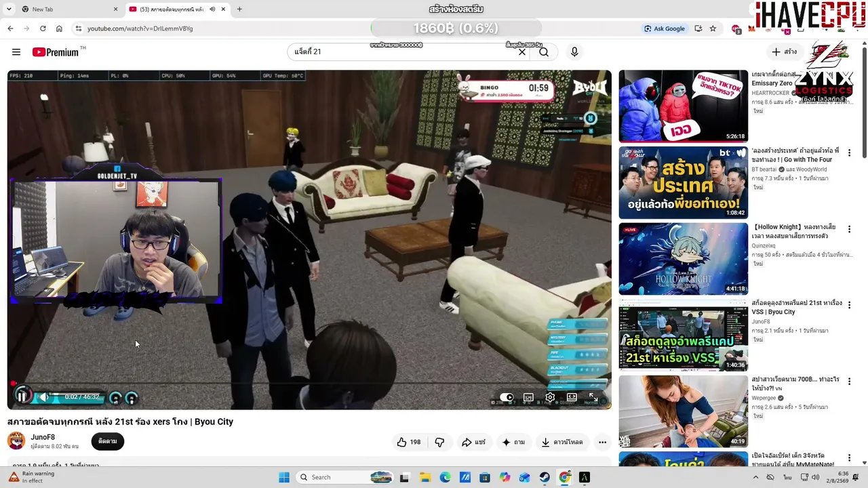Open Microsoft Store from the taskbar
Screen dimensions: 868x488
click(x=485, y=477)
